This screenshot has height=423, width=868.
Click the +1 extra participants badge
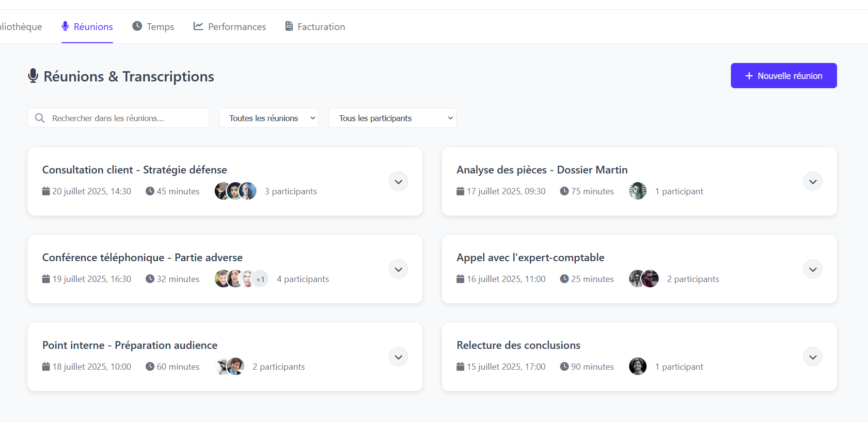(260, 279)
